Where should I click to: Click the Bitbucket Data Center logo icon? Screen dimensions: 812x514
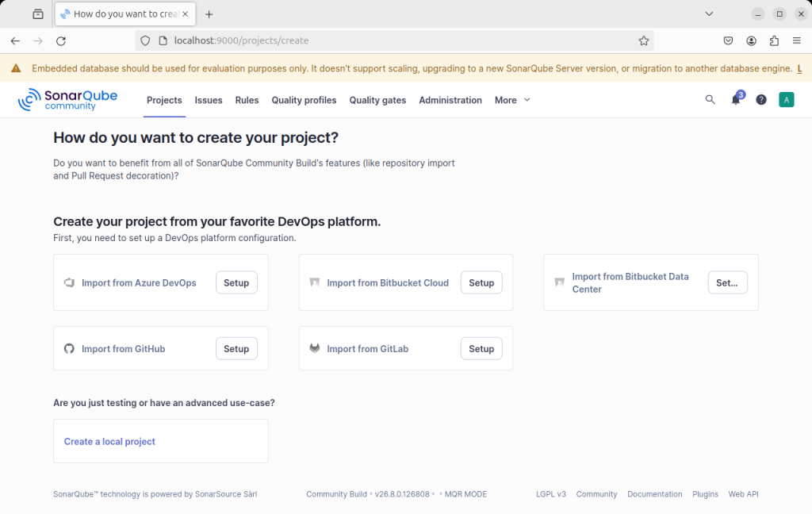coord(559,282)
